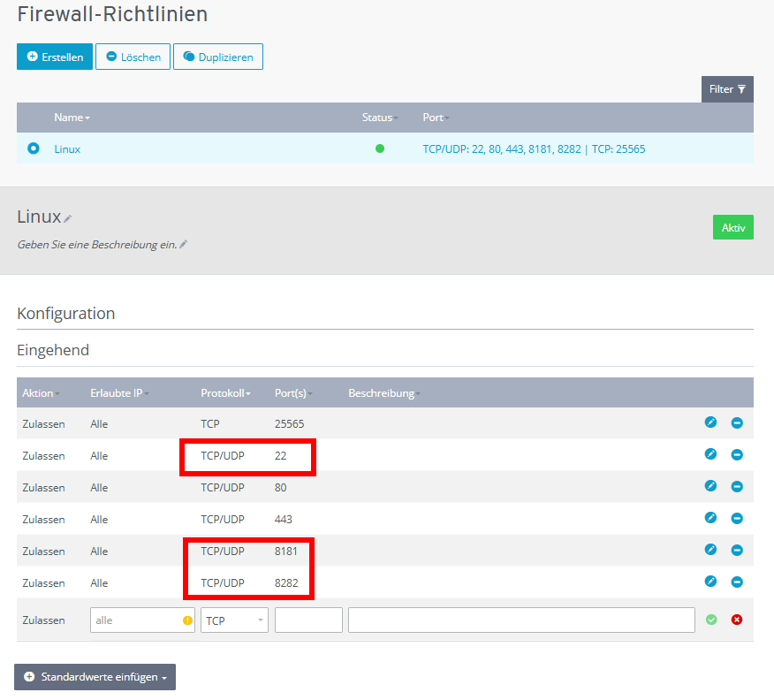Edit the port 22 rule
The image size is (774, 700).
click(710, 453)
